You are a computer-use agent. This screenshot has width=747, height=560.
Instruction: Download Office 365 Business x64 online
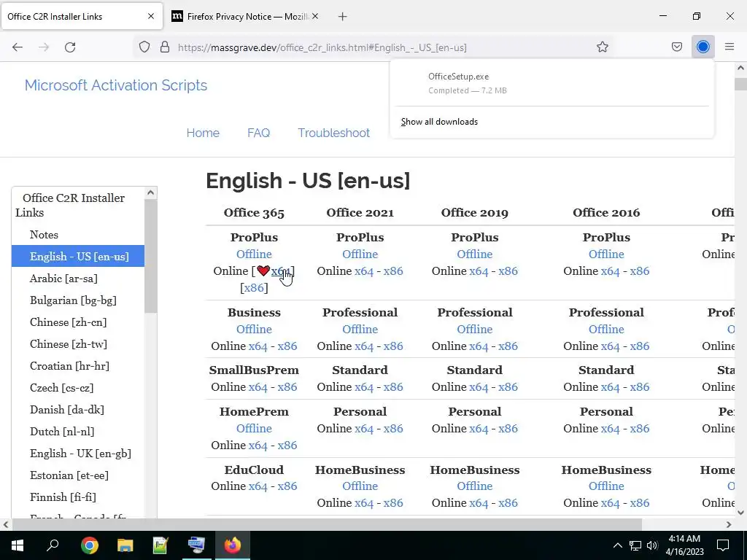258,346
